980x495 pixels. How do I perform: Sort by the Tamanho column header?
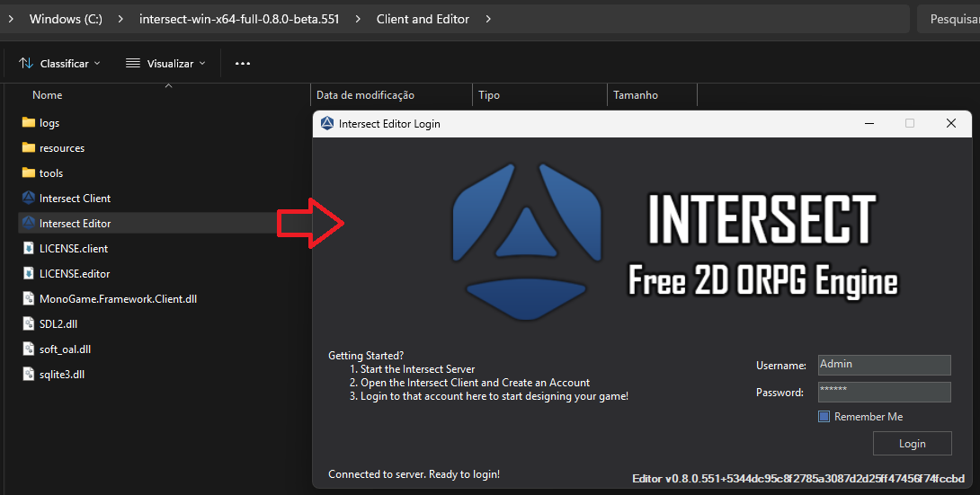point(636,95)
